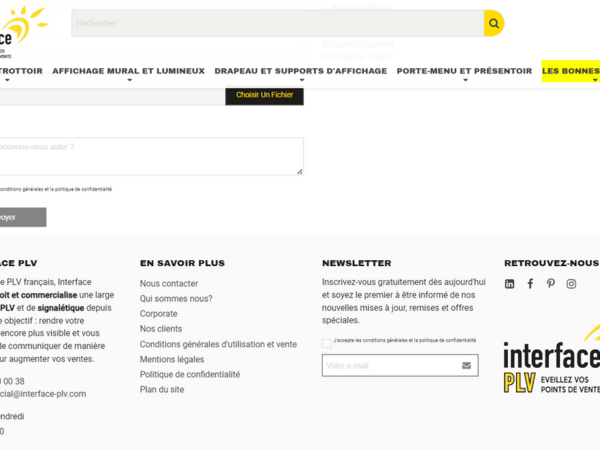This screenshot has height=450, width=600.
Task: Focus the Votre e-mail newsletter field
Action: [390, 366]
